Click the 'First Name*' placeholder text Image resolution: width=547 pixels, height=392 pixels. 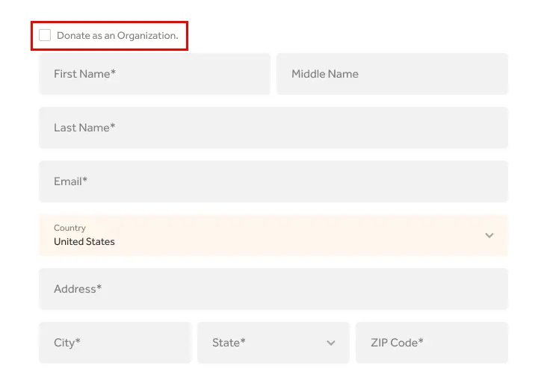pyautogui.click(x=84, y=74)
